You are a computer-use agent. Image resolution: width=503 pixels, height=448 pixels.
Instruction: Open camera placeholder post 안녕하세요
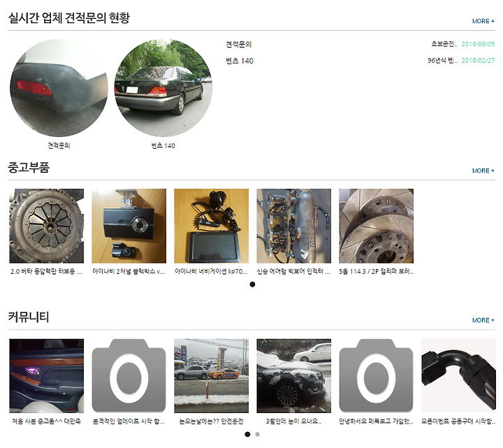(377, 376)
